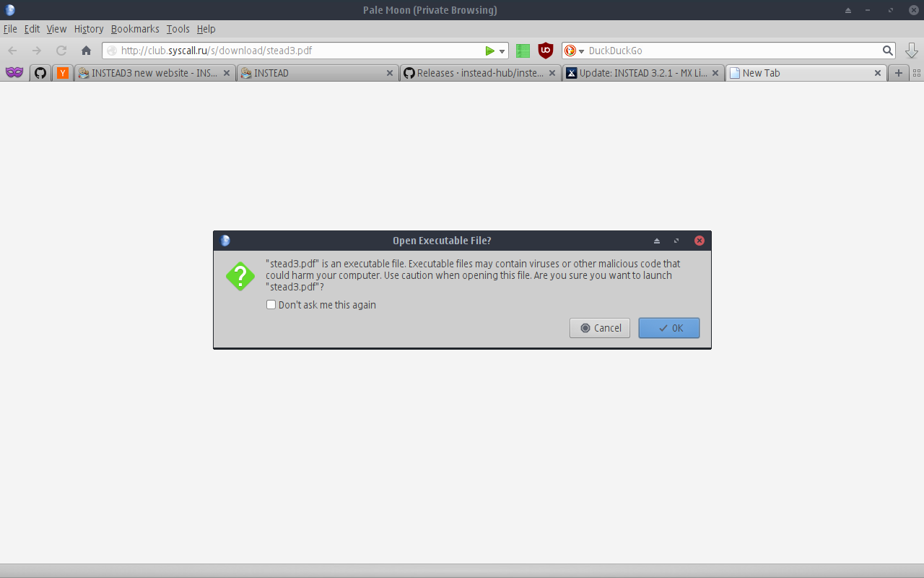The height and width of the screenshot is (578, 924).
Task: Open the pinned Y Combinator tab
Action: click(63, 73)
